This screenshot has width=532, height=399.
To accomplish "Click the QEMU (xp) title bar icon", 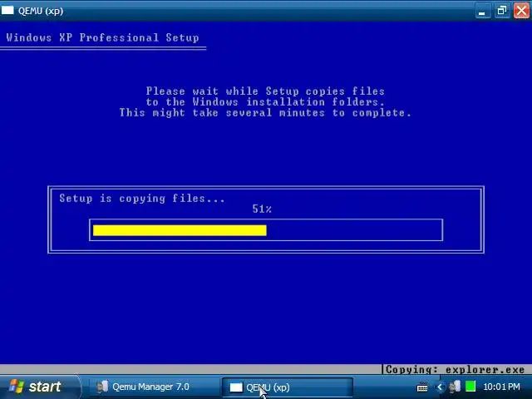I will click(7, 10).
